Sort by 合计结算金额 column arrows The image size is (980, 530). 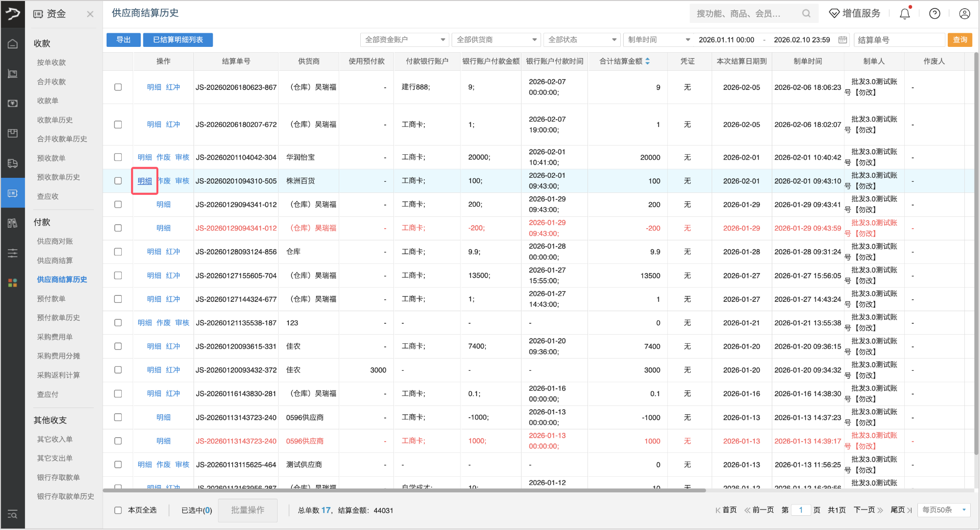point(648,61)
